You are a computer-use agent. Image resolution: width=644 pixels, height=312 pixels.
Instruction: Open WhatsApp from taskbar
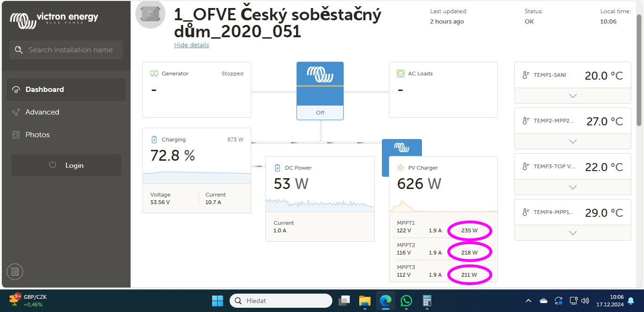tap(406, 301)
